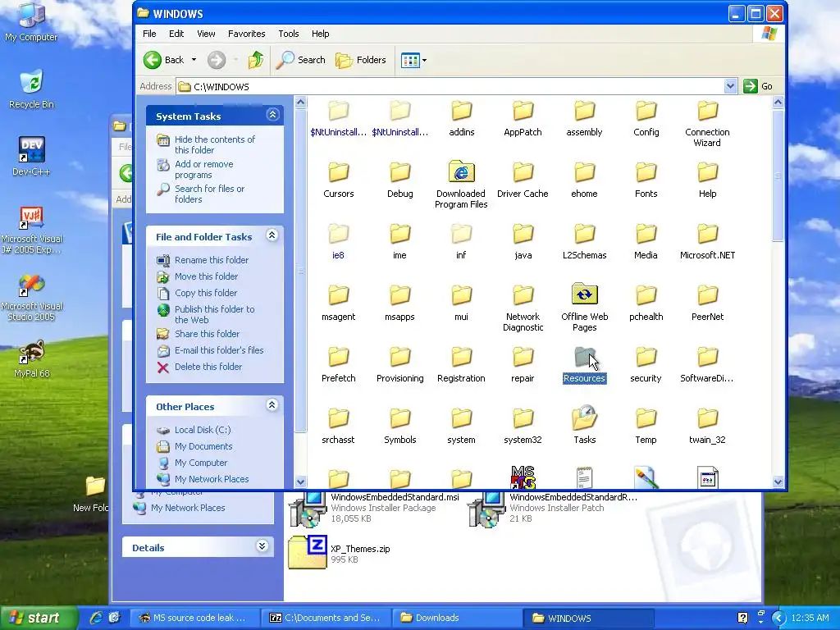Select the Fonts folder
Image resolution: width=840 pixels, height=630 pixels.
pos(646,179)
